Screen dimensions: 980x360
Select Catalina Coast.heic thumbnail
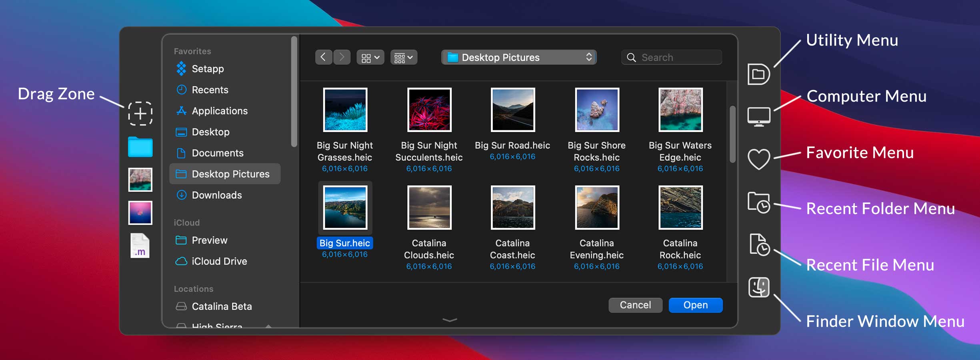pos(513,207)
